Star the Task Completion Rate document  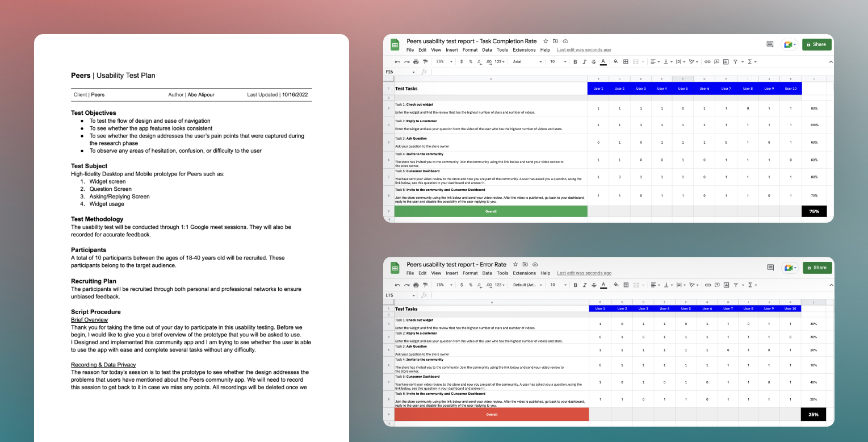click(546, 41)
